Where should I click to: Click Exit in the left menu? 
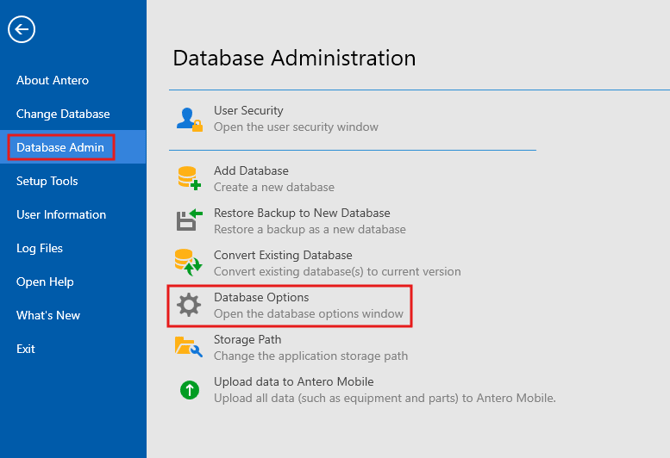tap(26, 349)
